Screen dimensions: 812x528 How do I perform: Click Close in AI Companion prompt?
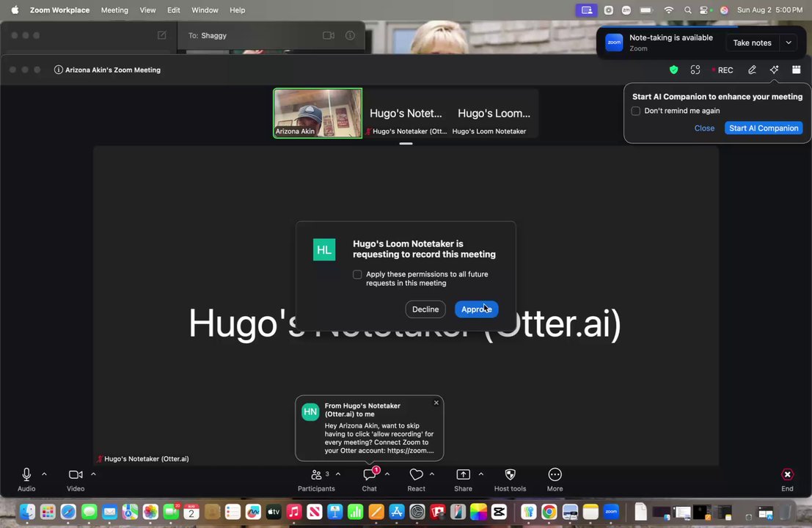point(704,128)
